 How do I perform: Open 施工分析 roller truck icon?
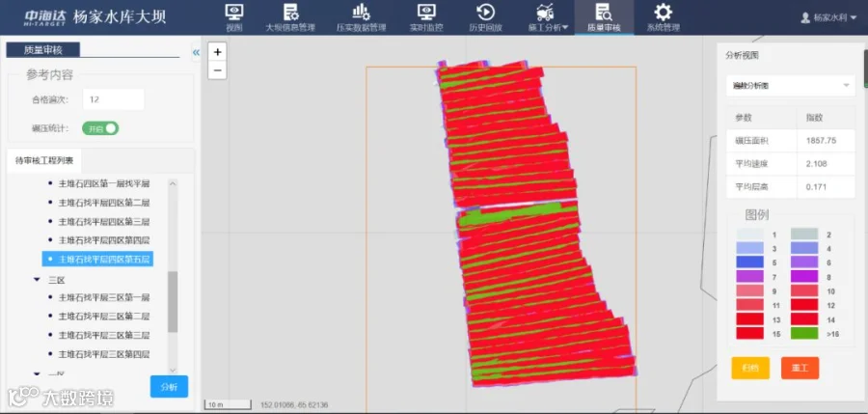click(x=545, y=12)
